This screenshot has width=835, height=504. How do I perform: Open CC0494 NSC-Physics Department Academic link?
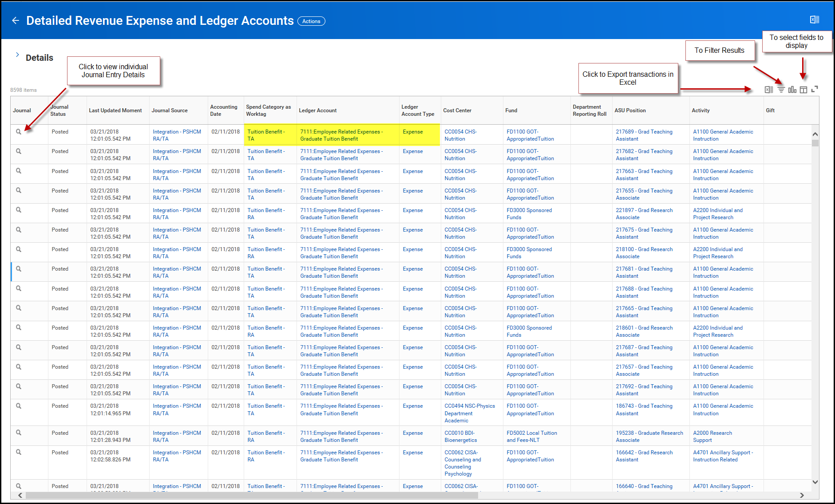pos(470,413)
